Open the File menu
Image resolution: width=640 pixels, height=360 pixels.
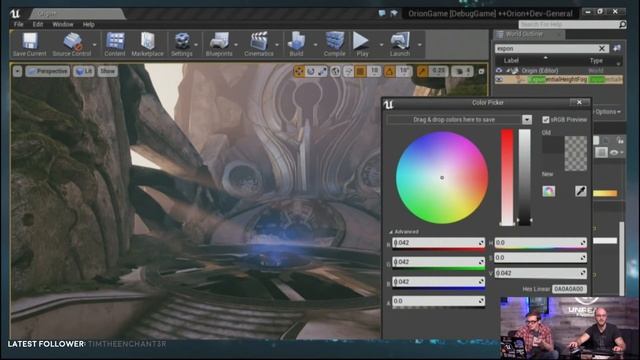click(18, 24)
